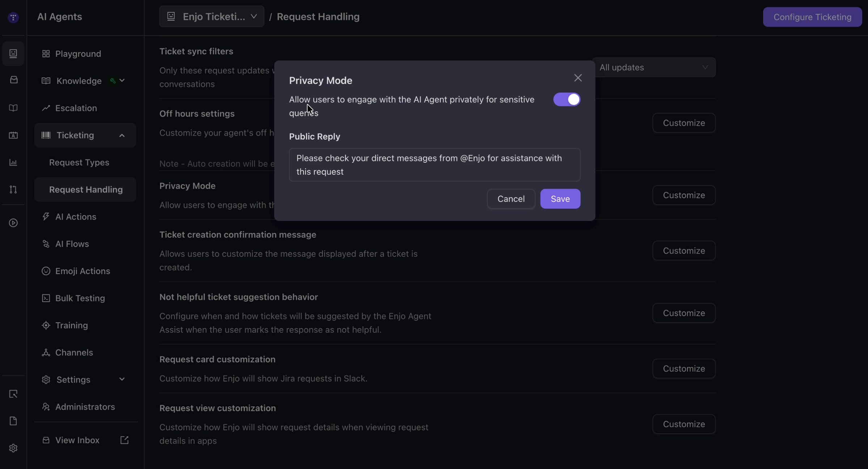Click into the Public Reply text field

pos(435,165)
